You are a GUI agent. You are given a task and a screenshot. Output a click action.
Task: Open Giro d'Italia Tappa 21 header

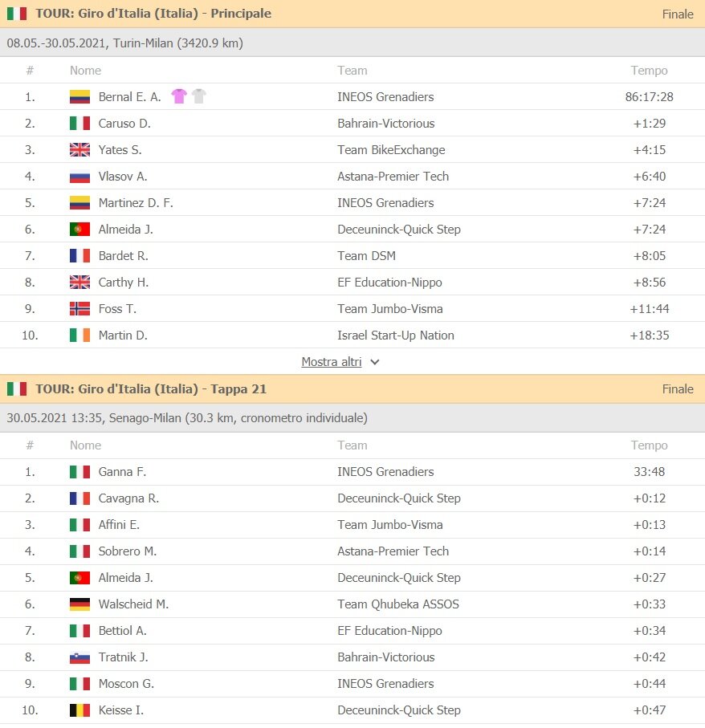tap(151, 388)
